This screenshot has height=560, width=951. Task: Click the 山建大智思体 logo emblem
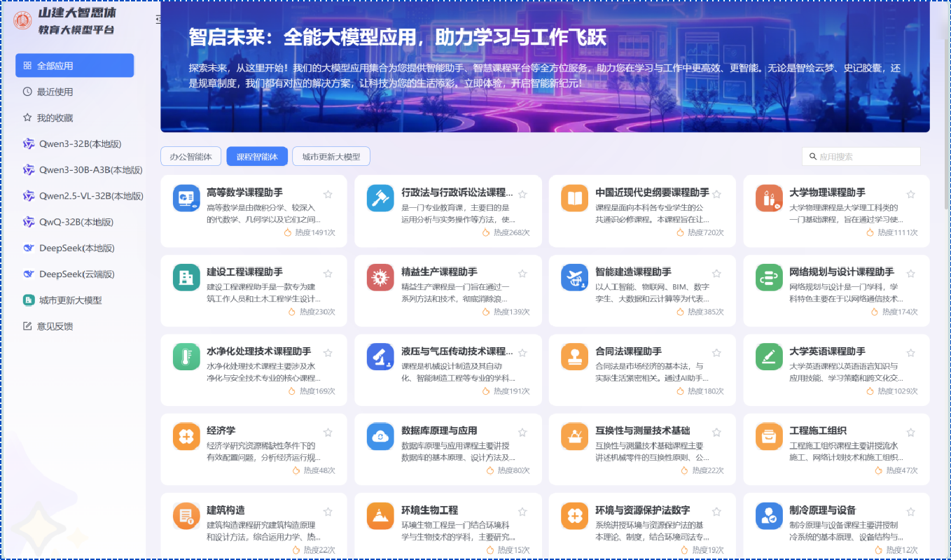(22, 20)
